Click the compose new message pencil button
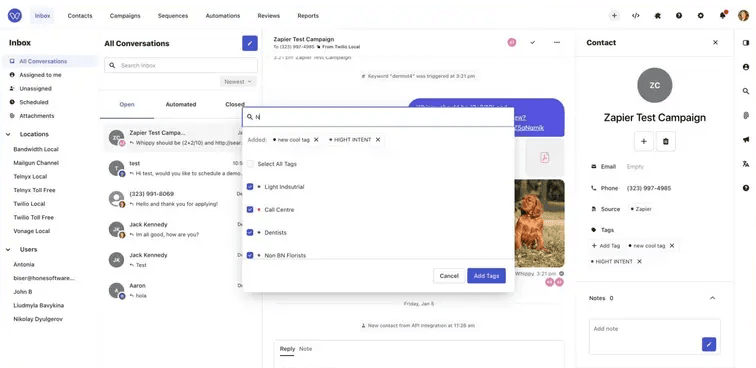 click(x=250, y=43)
